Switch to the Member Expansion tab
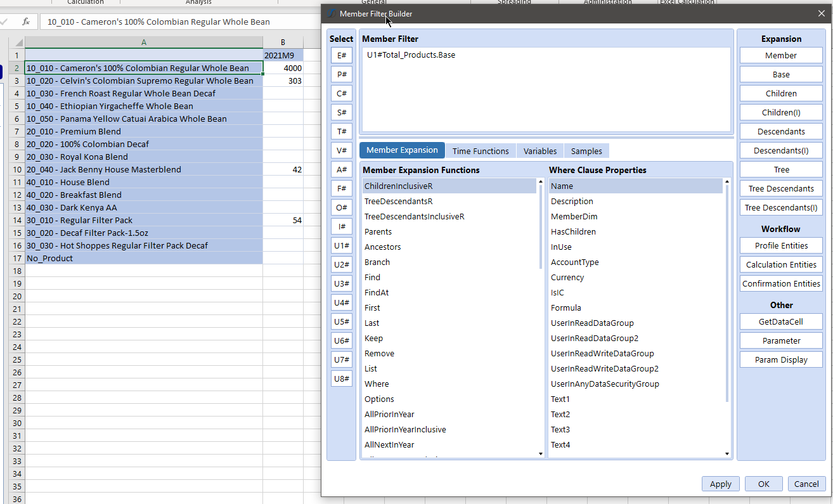Screen dimensions: 833x504 coord(402,150)
